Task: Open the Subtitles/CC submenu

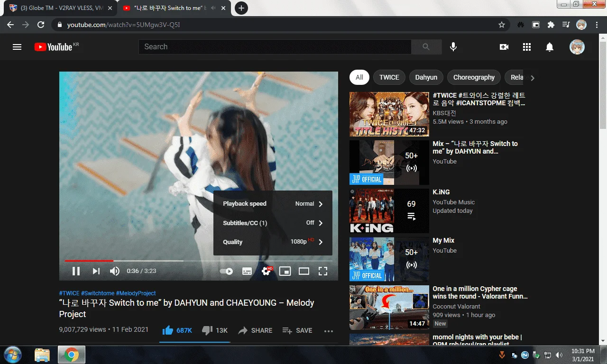Action: click(x=273, y=223)
